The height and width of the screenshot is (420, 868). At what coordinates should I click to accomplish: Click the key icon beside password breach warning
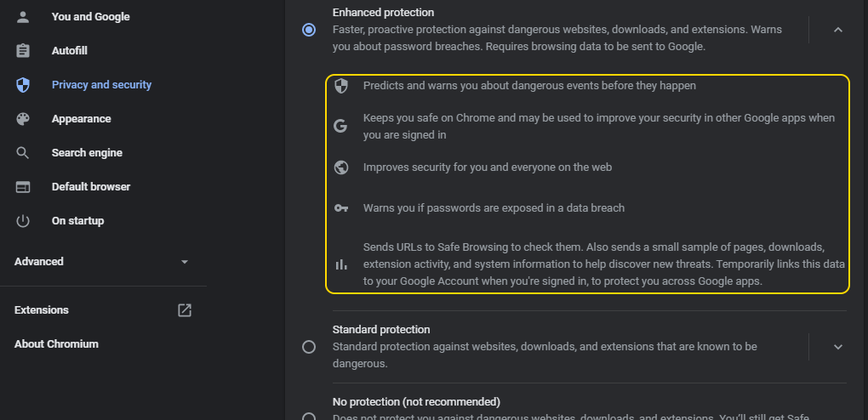[341, 208]
